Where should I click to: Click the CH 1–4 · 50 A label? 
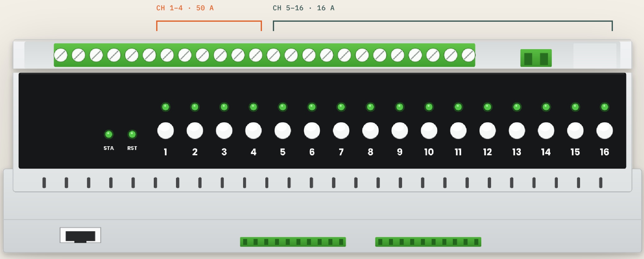tap(185, 8)
